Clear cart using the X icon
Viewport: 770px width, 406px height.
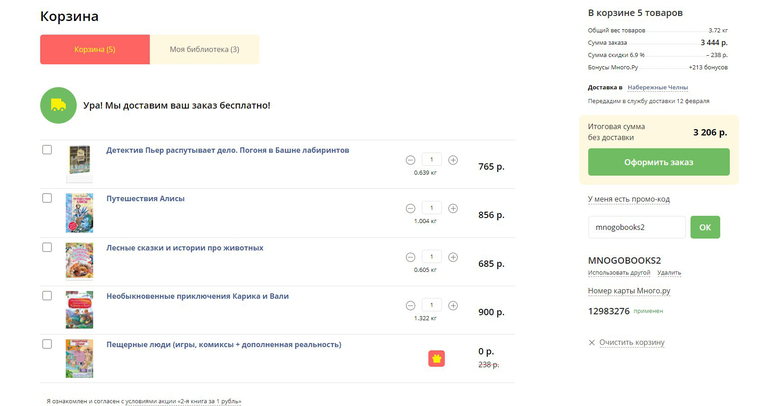592,343
